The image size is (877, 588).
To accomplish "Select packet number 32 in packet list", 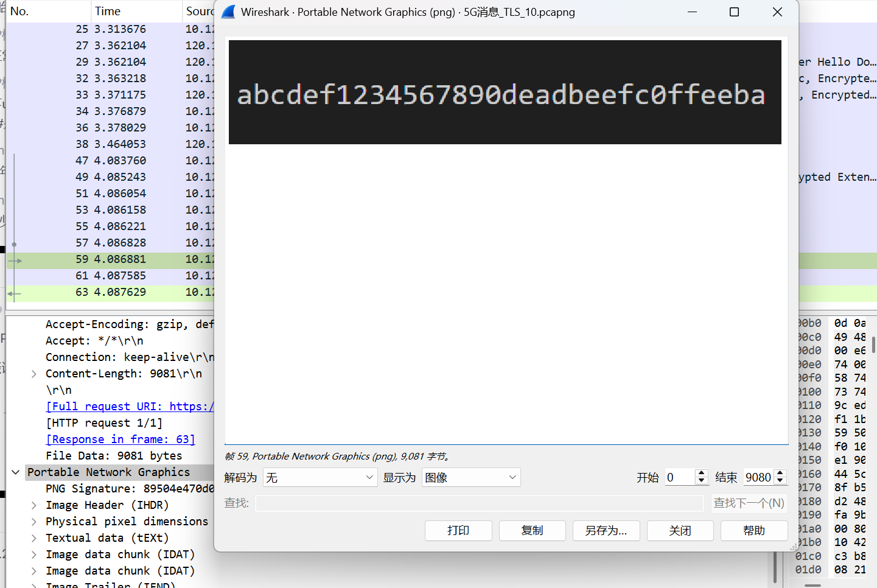I will pos(110,79).
